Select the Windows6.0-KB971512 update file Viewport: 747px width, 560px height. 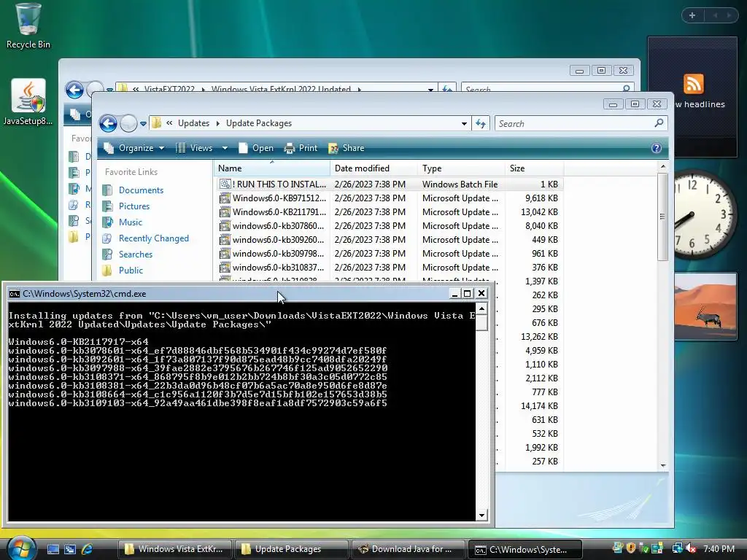(x=389, y=198)
